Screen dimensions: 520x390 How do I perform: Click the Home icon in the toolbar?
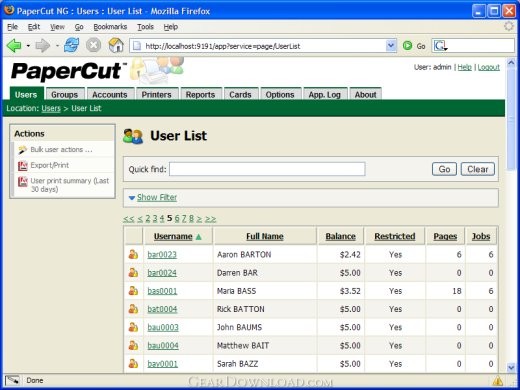pyautogui.click(x=116, y=45)
